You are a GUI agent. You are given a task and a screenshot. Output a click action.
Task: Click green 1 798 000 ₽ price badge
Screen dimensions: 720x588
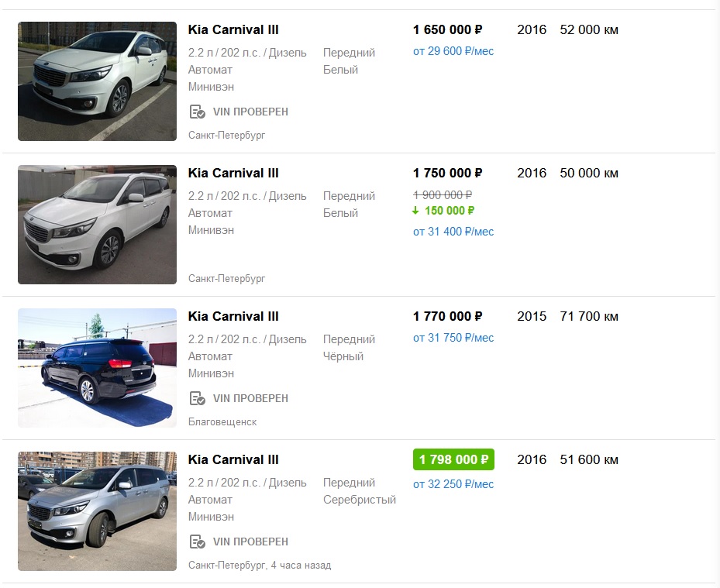pos(453,459)
